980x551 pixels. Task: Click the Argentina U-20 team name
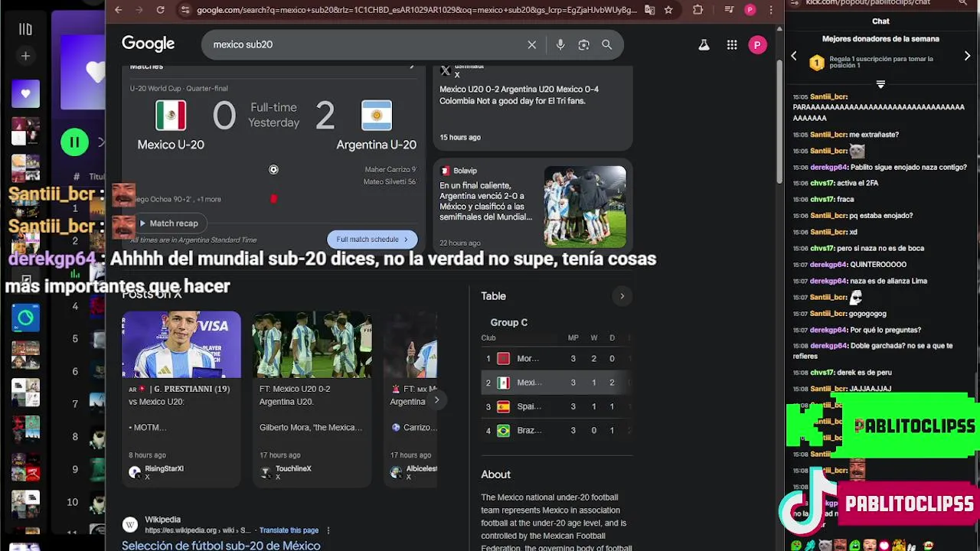[x=376, y=145]
